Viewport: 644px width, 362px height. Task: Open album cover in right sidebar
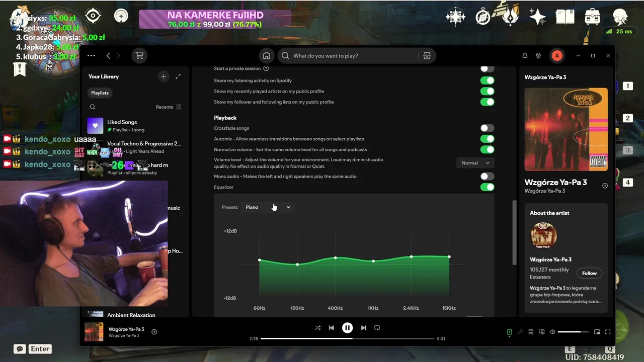tap(566, 130)
